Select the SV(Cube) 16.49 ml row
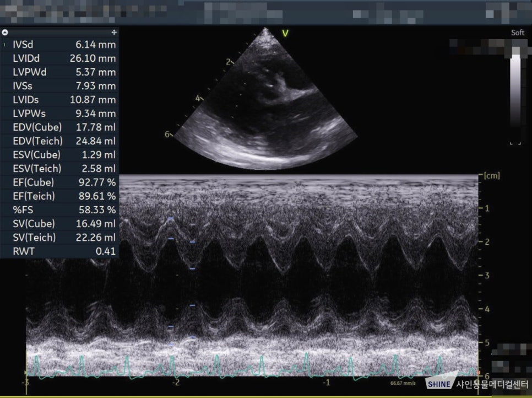 click(59, 223)
